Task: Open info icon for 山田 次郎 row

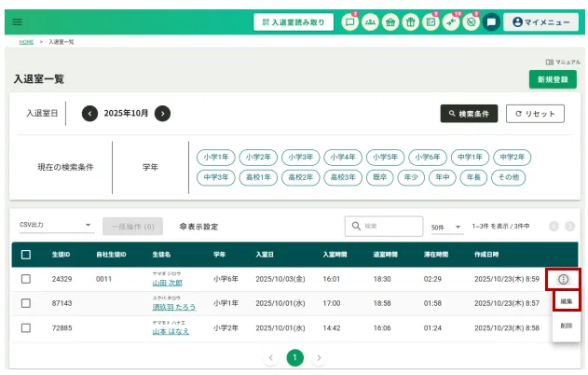Action: pyautogui.click(x=563, y=279)
